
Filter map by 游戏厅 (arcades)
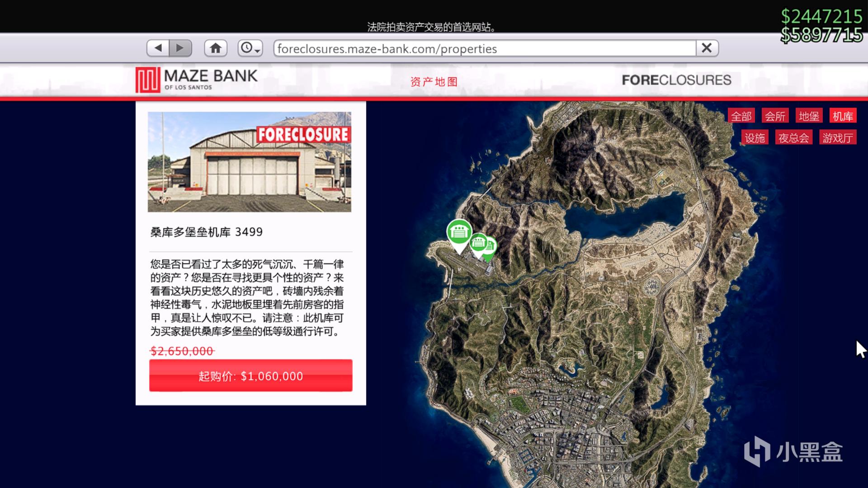coord(837,138)
